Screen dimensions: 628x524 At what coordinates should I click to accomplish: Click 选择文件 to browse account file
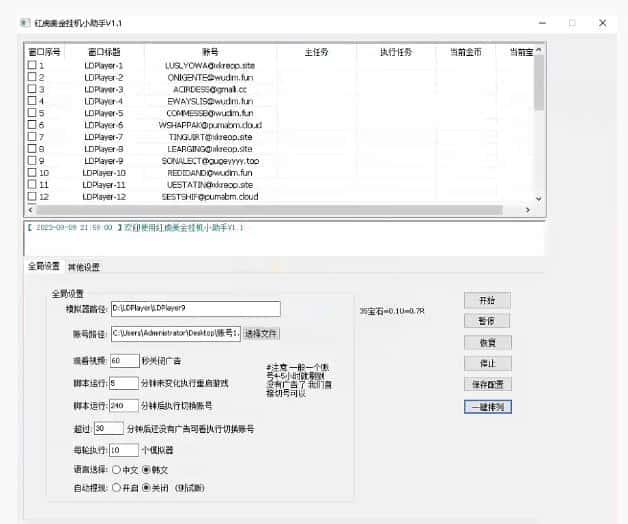point(261,333)
